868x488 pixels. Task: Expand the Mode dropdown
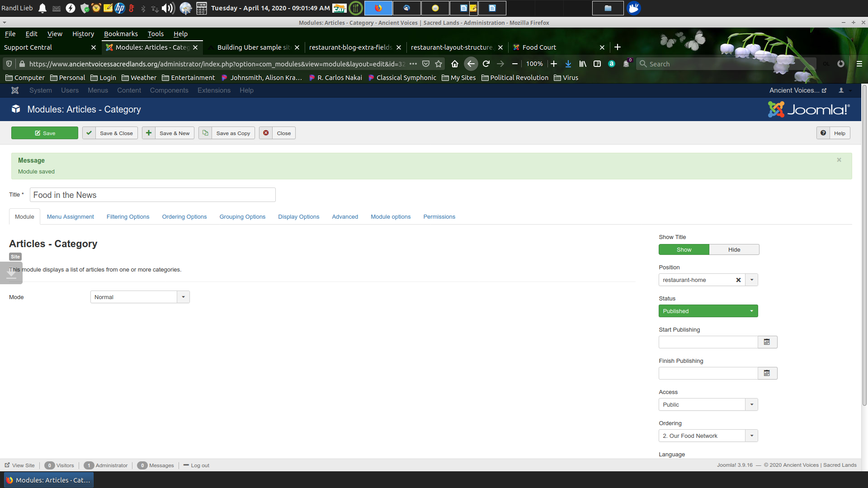183,297
